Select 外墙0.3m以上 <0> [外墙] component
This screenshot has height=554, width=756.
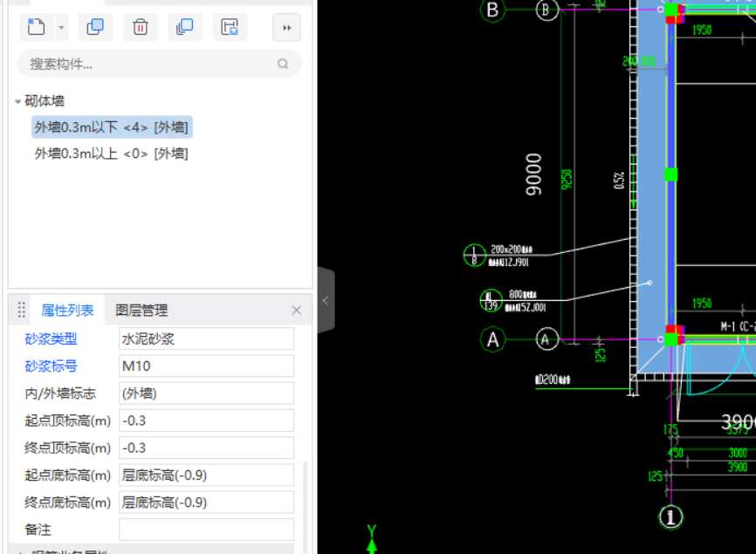(112, 154)
